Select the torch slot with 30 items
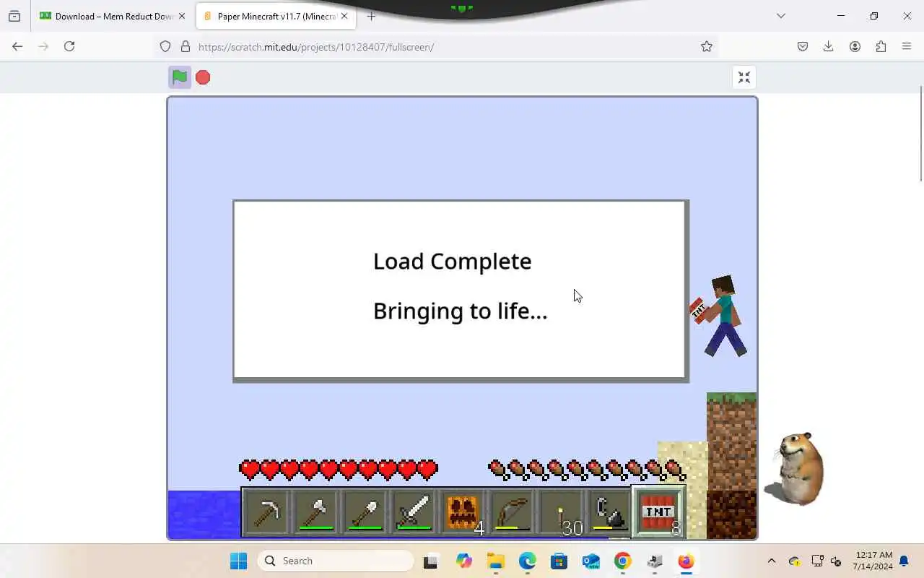Screen dimensions: 924x578 click(561, 512)
